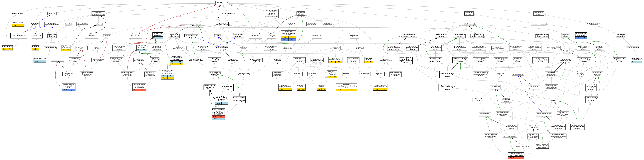Select the 'response to stimulus' node
The width and height of the screenshot is (644, 160).
301,14
